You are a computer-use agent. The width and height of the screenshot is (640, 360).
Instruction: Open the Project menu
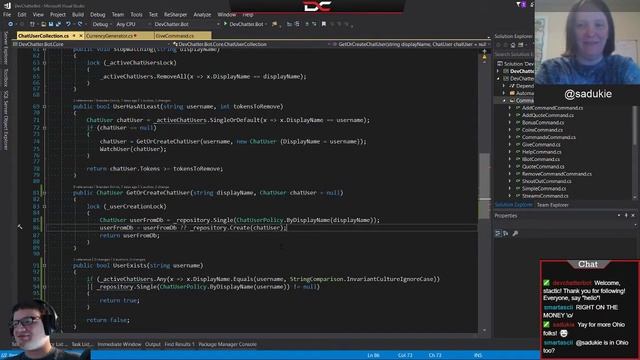click(x=58, y=15)
